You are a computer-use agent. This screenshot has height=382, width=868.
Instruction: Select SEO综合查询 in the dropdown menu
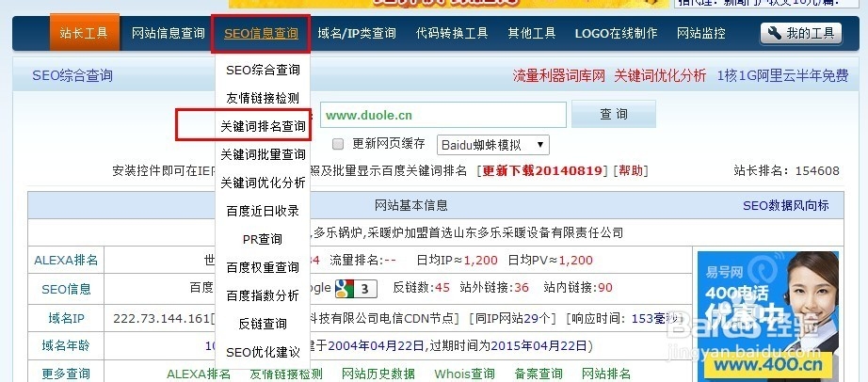click(263, 71)
